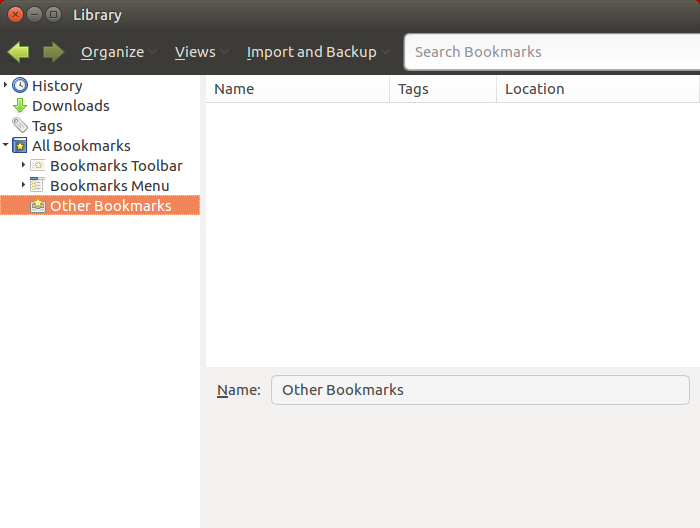This screenshot has width=700, height=528.
Task: Collapse the All Bookmarks tree node
Action: coord(5,145)
